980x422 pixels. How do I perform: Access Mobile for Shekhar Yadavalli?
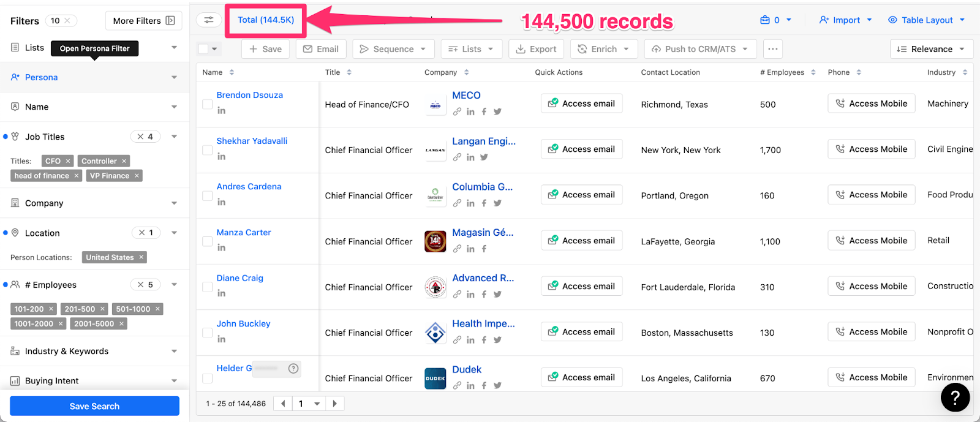(x=872, y=149)
